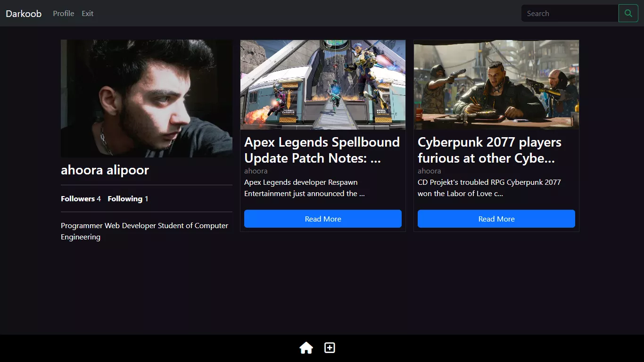Viewport: 644px width, 362px height.
Task: Open the Apex Legends post thumbnail image
Action: coord(323,84)
